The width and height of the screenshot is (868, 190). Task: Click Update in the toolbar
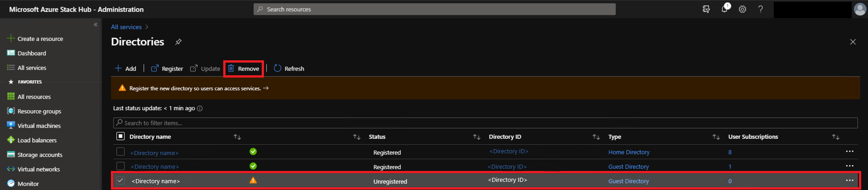205,68
